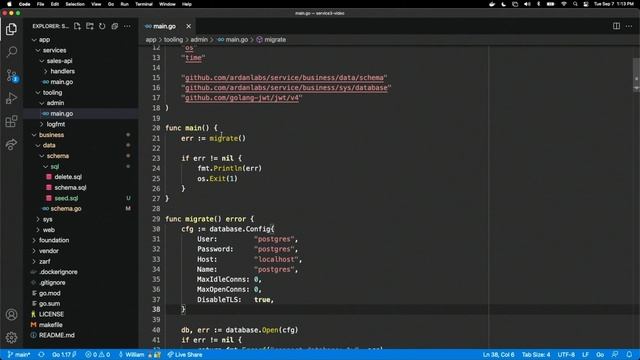Screen dimensions: 640x360
Task: Open github.com/golang-jwt/jwt/v4 import link
Action: (x=242, y=98)
